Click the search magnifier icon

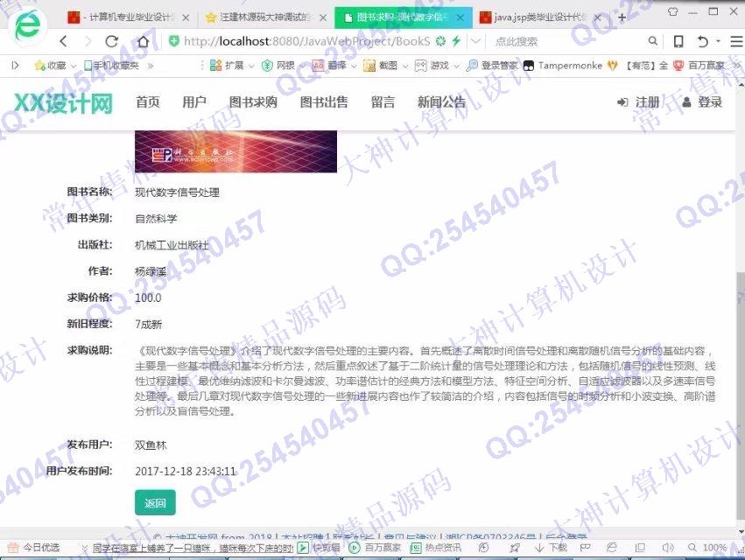pos(653,41)
